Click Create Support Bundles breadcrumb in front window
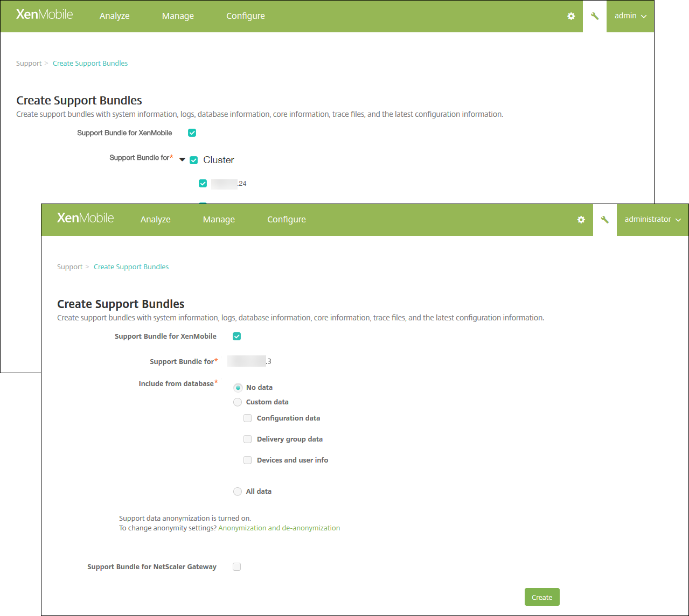 click(131, 267)
